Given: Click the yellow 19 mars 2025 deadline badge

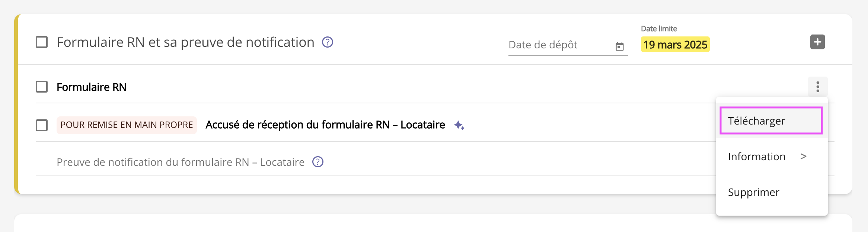Looking at the screenshot, I should coord(675,45).
